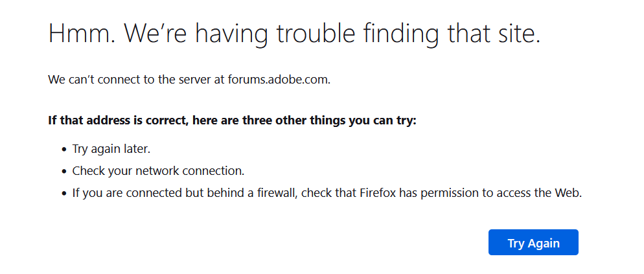Click the word "trouble" in the heading

[x=314, y=33]
